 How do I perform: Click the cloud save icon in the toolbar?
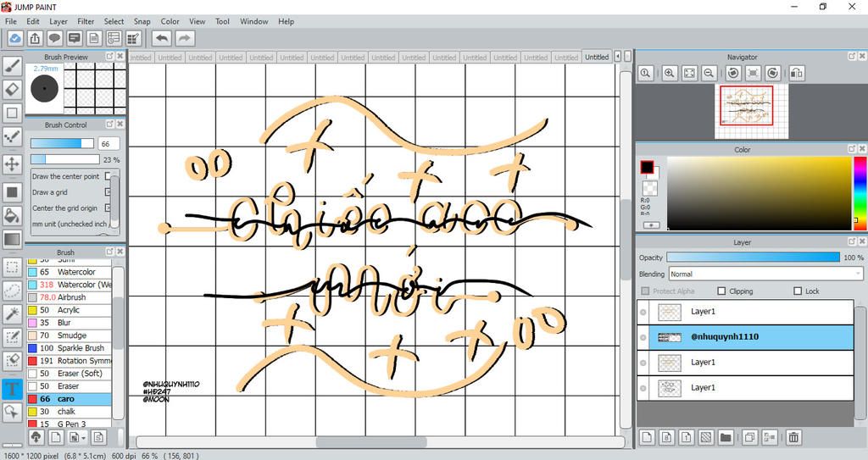coord(15,38)
